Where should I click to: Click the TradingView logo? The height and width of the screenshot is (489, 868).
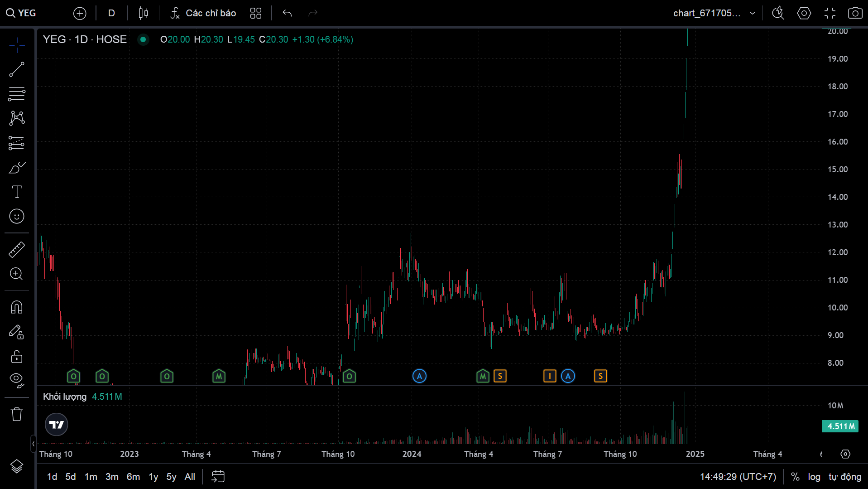point(57,425)
